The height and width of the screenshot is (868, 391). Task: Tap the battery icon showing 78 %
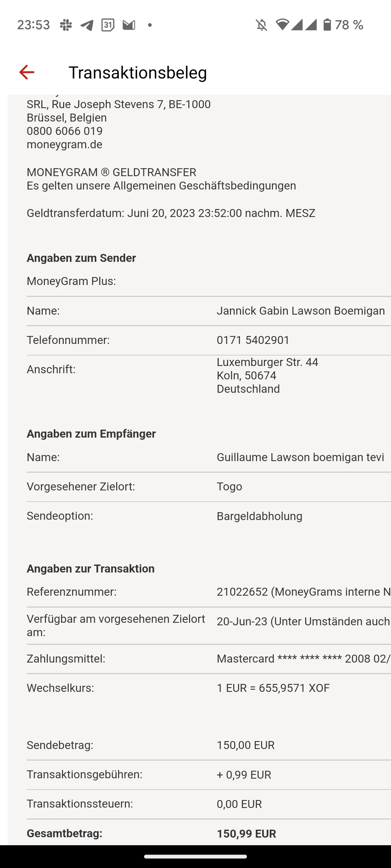coord(327,25)
